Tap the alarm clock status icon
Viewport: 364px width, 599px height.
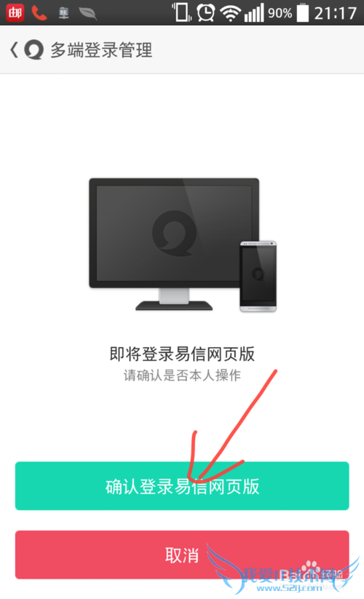pyautogui.click(x=205, y=13)
